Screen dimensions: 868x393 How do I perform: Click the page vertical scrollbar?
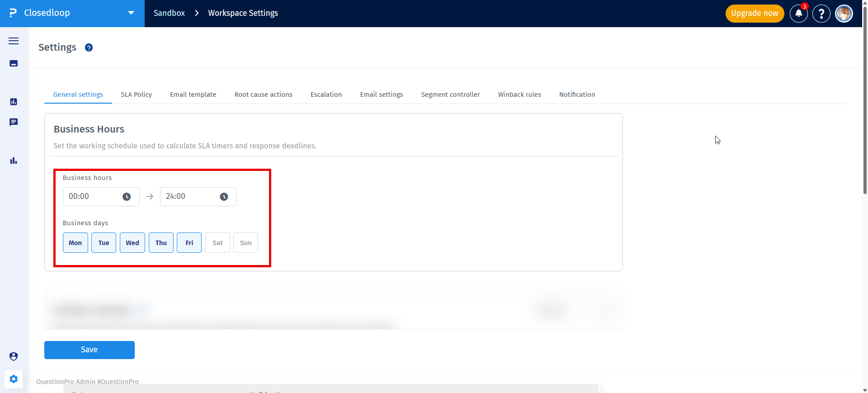coord(865,99)
